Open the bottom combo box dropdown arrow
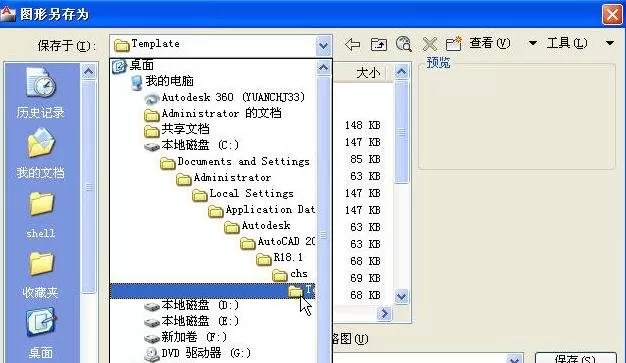626x363 pixels. (515, 359)
